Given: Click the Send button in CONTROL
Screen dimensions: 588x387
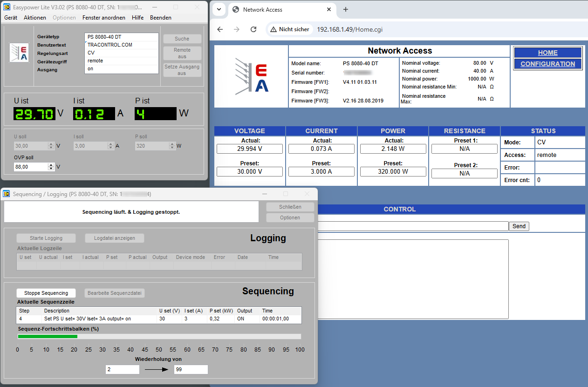Looking at the screenshot, I should click(519, 226).
